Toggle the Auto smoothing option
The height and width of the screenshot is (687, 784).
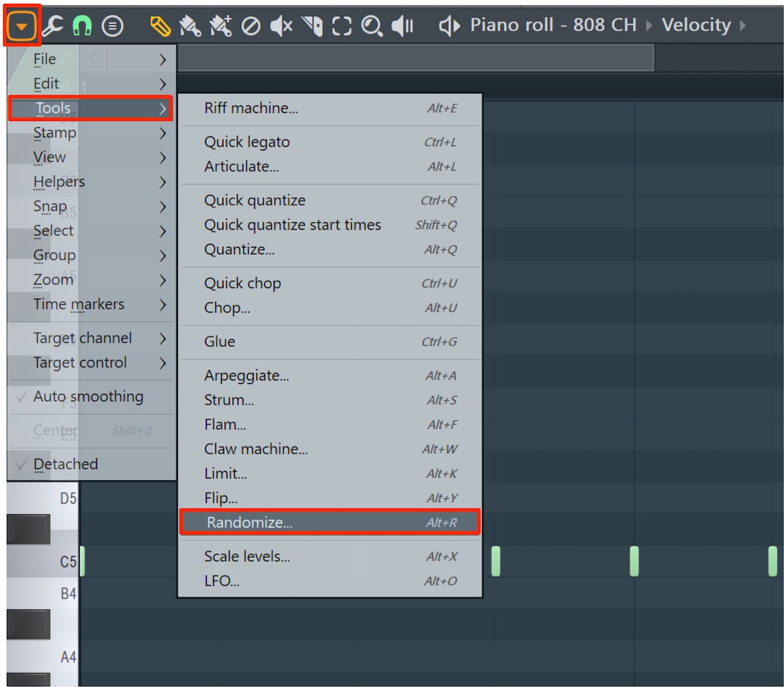click(x=91, y=397)
